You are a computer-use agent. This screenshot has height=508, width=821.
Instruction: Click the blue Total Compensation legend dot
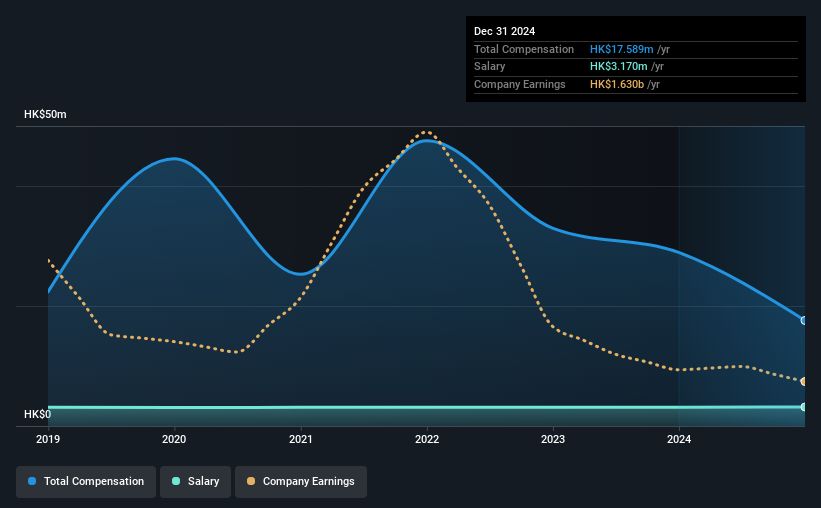[32, 481]
